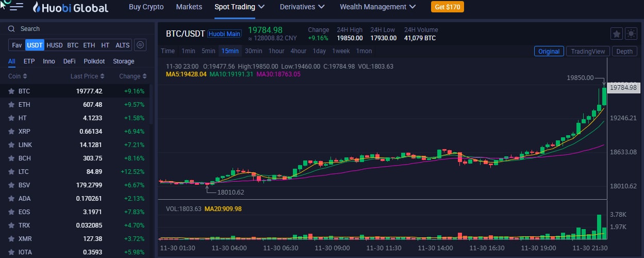The image size is (644, 258).
Task: Favorite the XMR coin star
Action: pos(11,238)
